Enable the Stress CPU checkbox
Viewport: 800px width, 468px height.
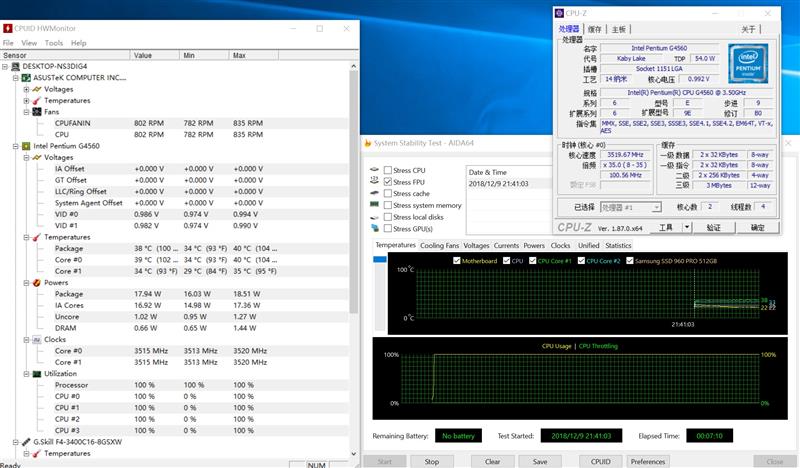(x=388, y=171)
